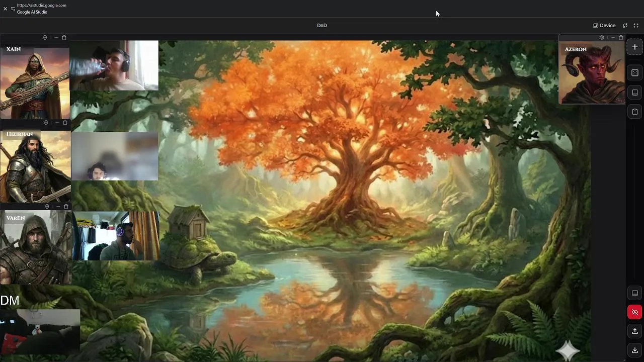
Task: Open the dice roller tool
Action: pos(635,73)
